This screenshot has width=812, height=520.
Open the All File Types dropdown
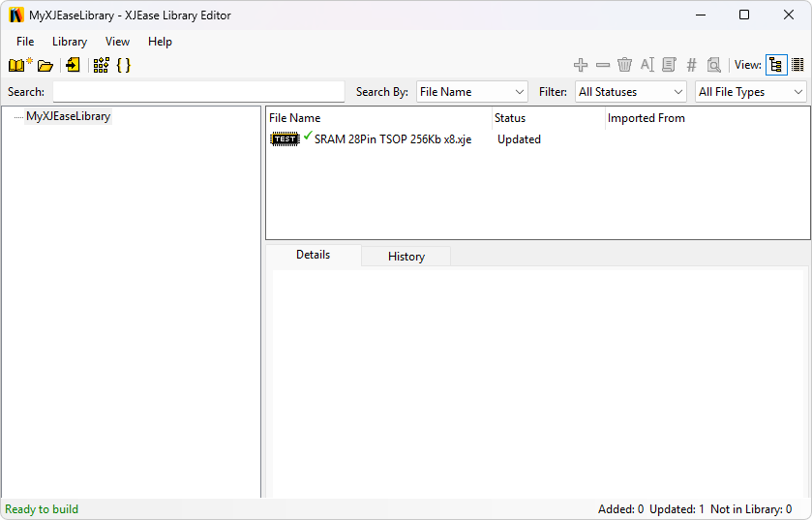tap(751, 92)
